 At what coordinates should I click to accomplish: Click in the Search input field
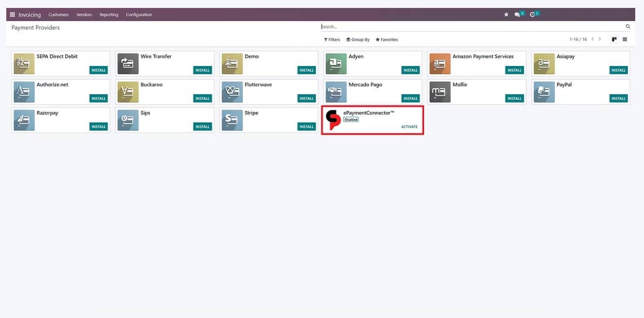click(x=472, y=26)
